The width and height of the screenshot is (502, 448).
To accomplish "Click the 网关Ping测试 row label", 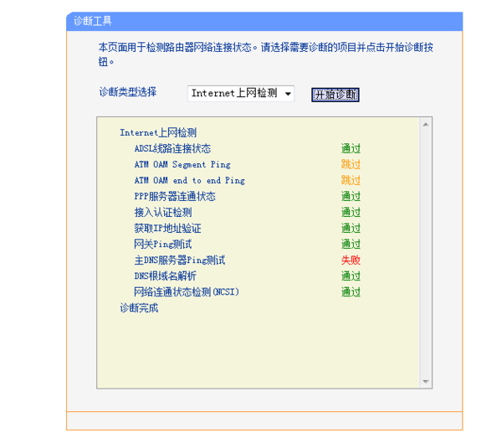I will coord(163,245).
